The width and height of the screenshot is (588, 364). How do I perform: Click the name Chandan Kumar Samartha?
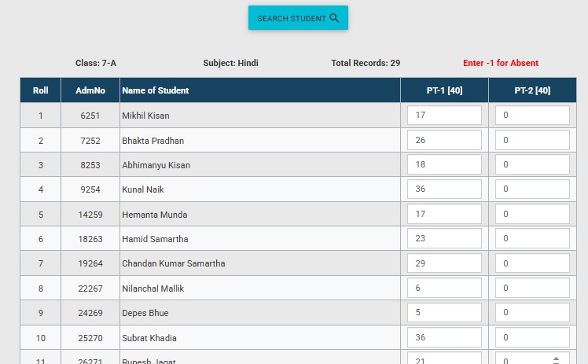[174, 263]
